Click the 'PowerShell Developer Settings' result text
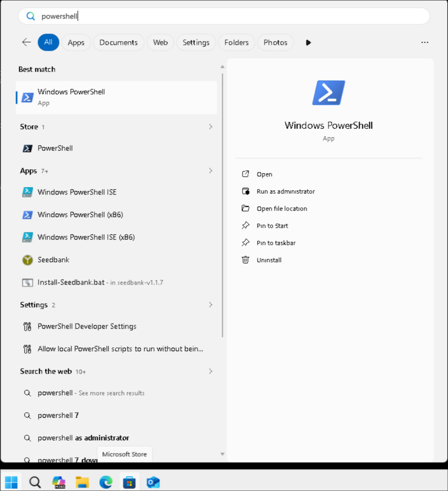 tap(87, 326)
